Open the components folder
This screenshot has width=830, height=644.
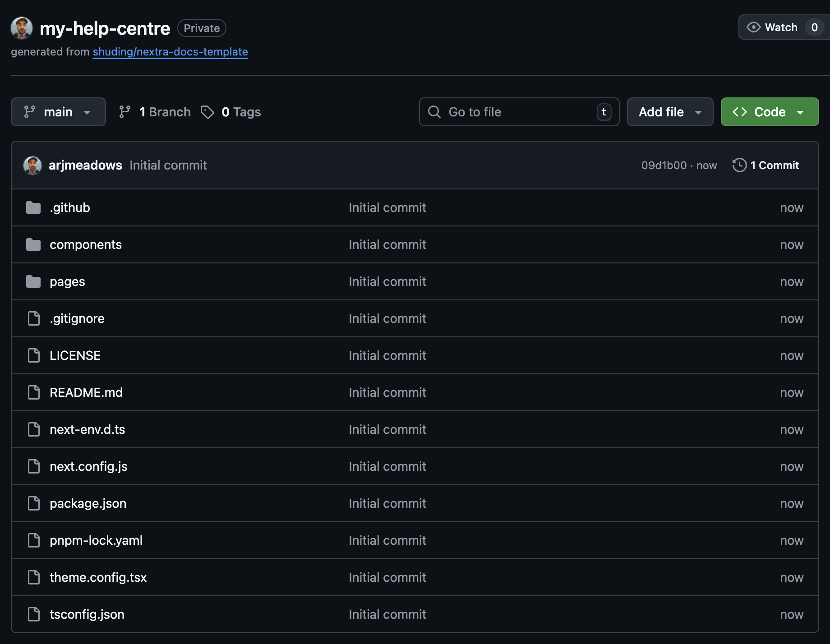[86, 244]
